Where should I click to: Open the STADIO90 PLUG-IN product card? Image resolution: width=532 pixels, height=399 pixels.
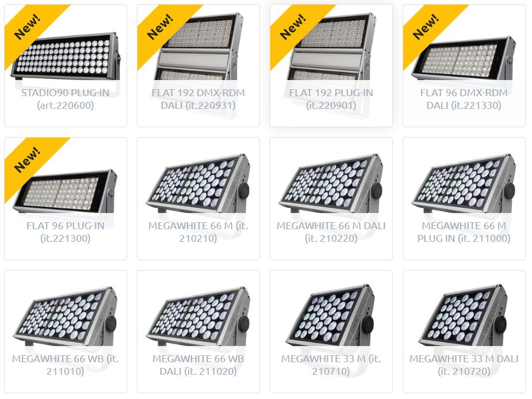coord(66,66)
